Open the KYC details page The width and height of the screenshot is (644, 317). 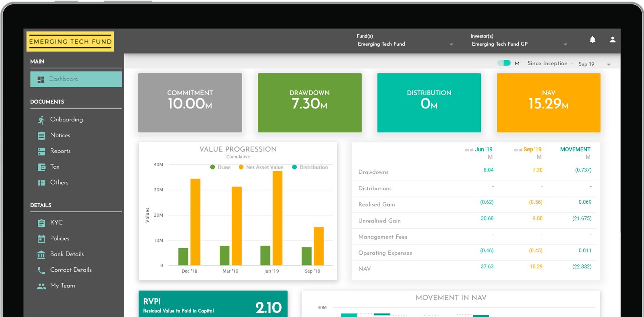click(x=56, y=223)
